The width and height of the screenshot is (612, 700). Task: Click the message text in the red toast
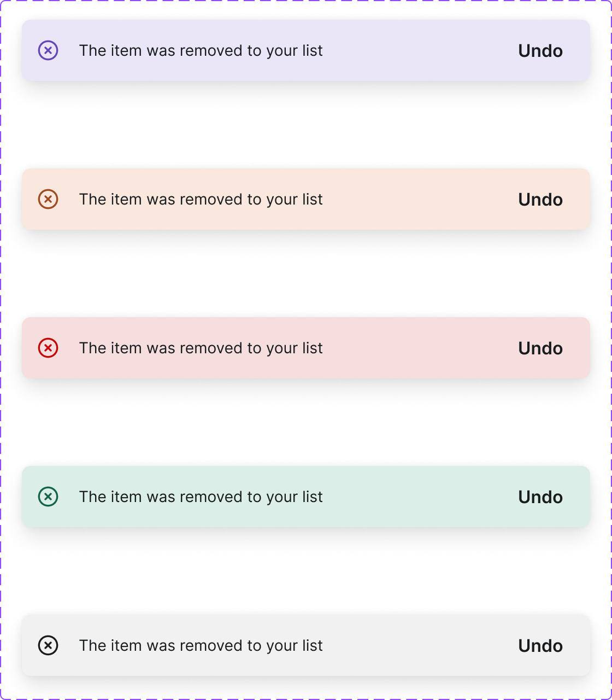201,348
